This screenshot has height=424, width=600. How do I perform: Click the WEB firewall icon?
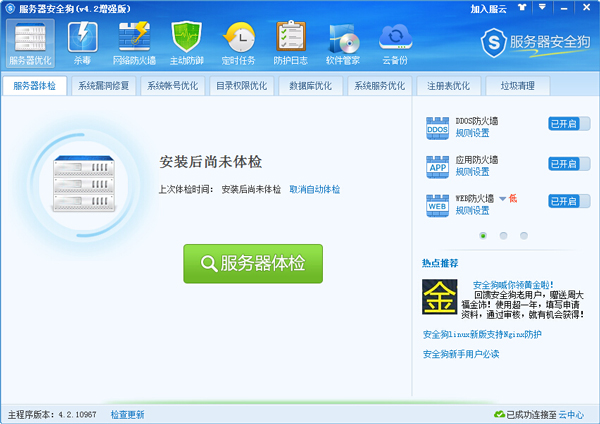(437, 205)
